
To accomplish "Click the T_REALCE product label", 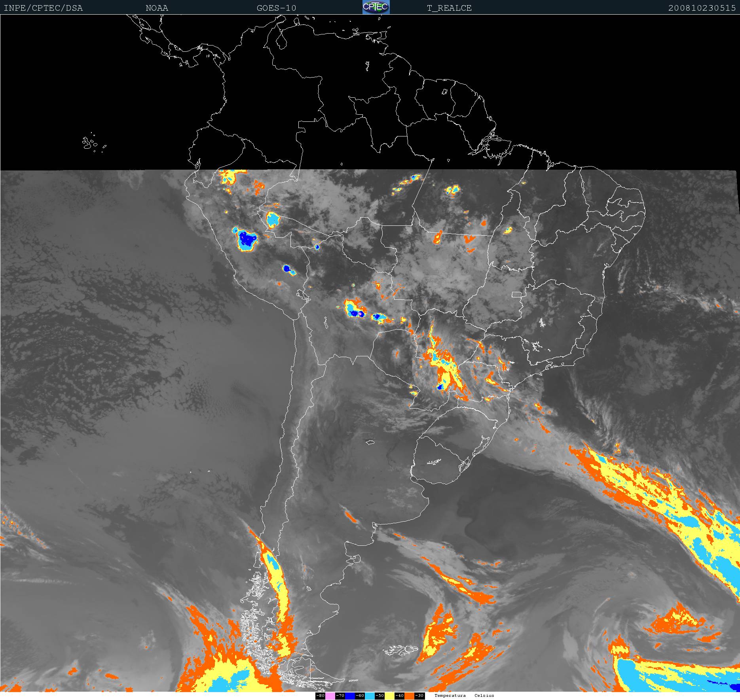I will (449, 8).
